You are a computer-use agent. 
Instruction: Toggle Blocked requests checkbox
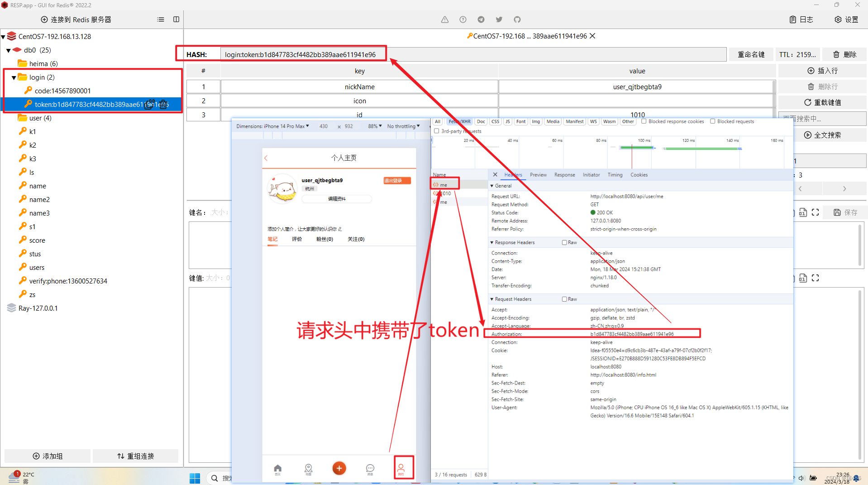pos(712,121)
